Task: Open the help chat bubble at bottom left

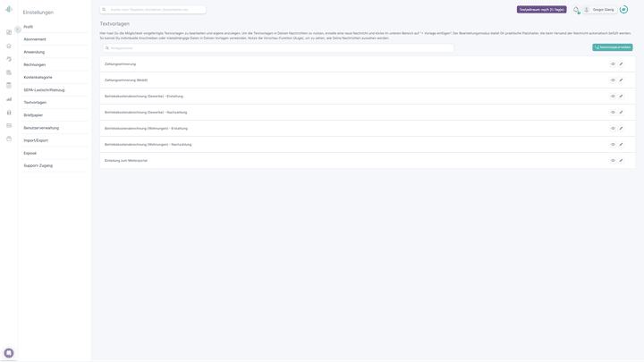Action: click(9, 353)
